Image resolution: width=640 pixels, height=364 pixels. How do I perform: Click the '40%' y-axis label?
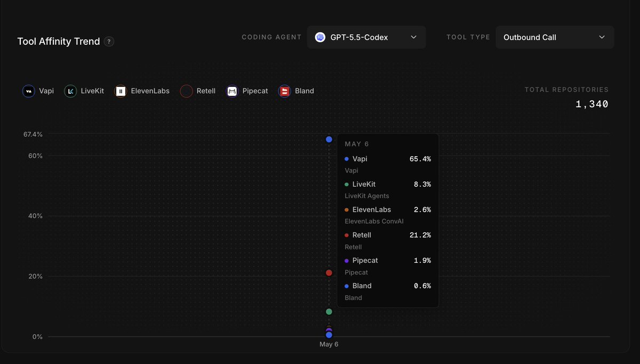[36, 216]
